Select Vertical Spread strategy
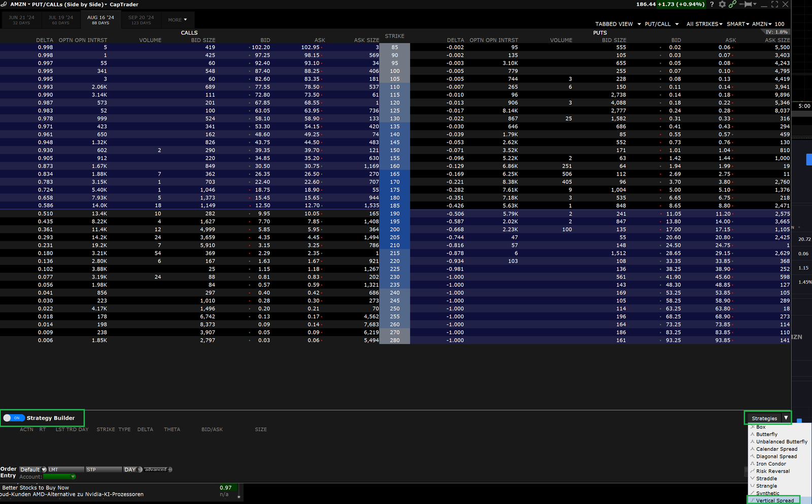This screenshot has height=504, width=812. tap(774, 500)
